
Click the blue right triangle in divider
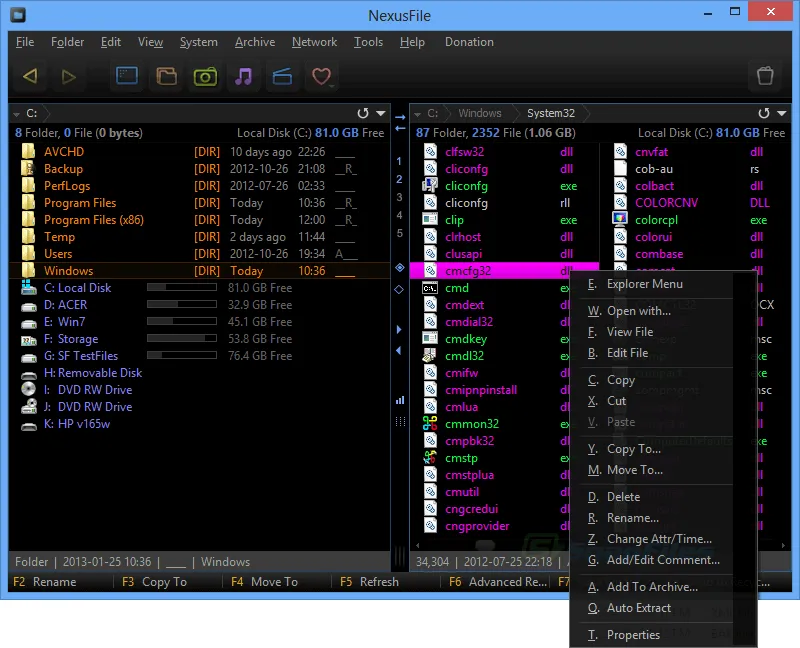click(399, 330)
